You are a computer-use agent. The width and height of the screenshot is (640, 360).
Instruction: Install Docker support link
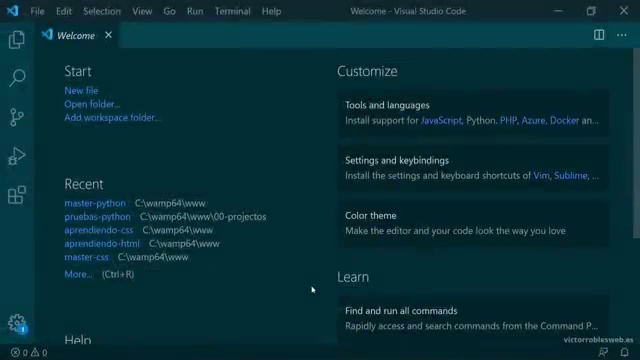pyautogui.click(x=564, y=120)
